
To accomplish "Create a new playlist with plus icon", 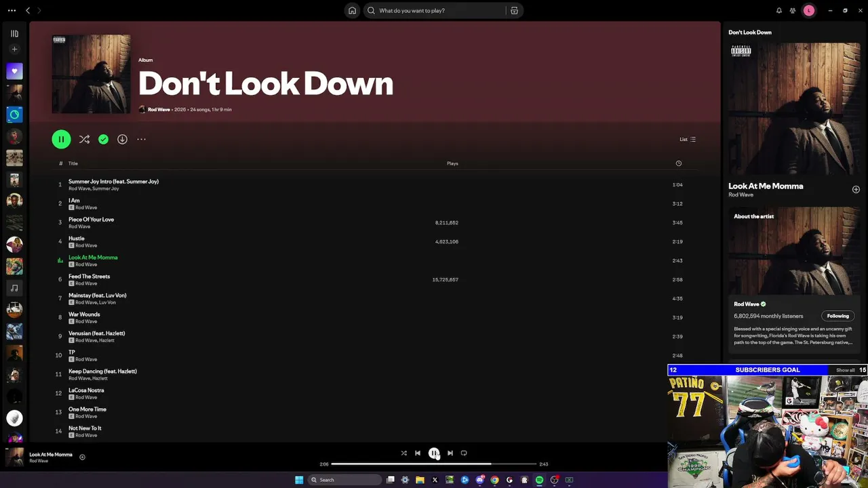I will point(14,49).
